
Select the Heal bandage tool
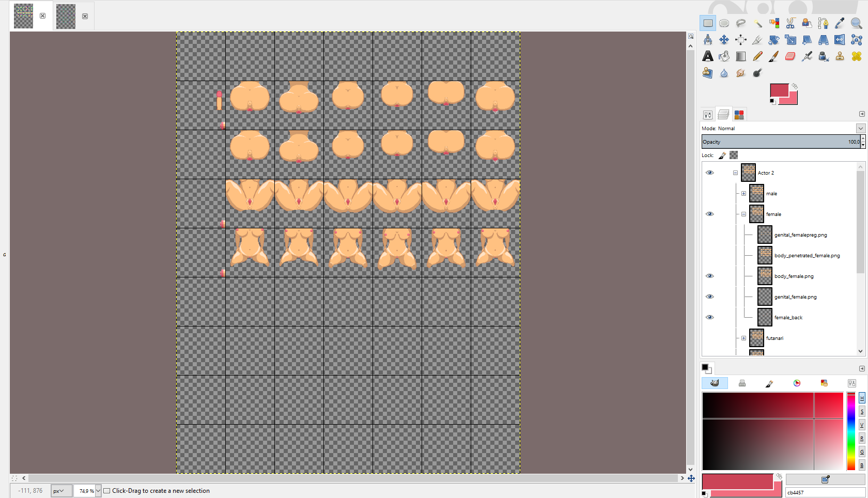click(x=857, y=56)
